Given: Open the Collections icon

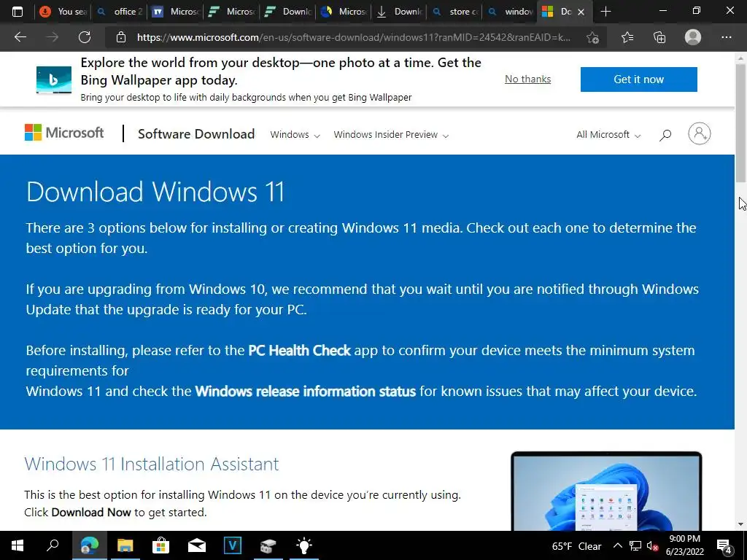Looking at the screenshot, I should point(659,37).
